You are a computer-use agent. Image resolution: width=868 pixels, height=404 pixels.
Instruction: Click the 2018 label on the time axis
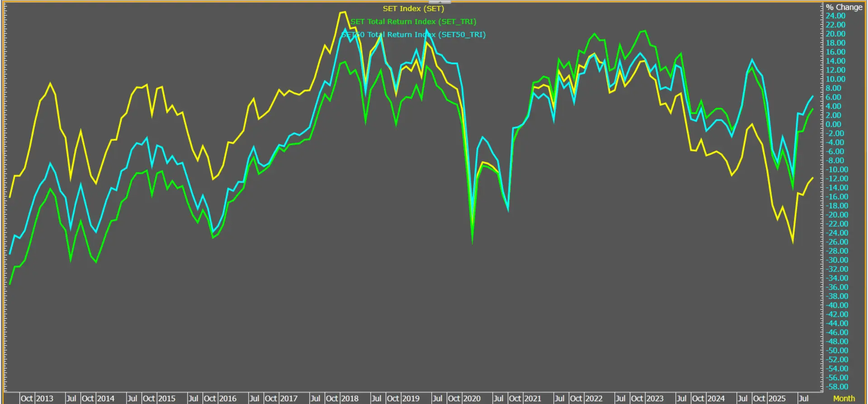[x=349, y=399]
